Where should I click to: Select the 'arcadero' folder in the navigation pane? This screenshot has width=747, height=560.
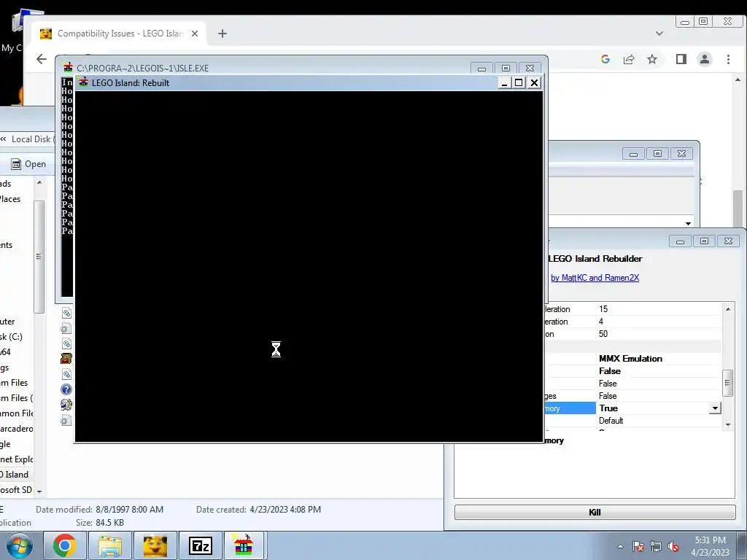pos(17,429)
